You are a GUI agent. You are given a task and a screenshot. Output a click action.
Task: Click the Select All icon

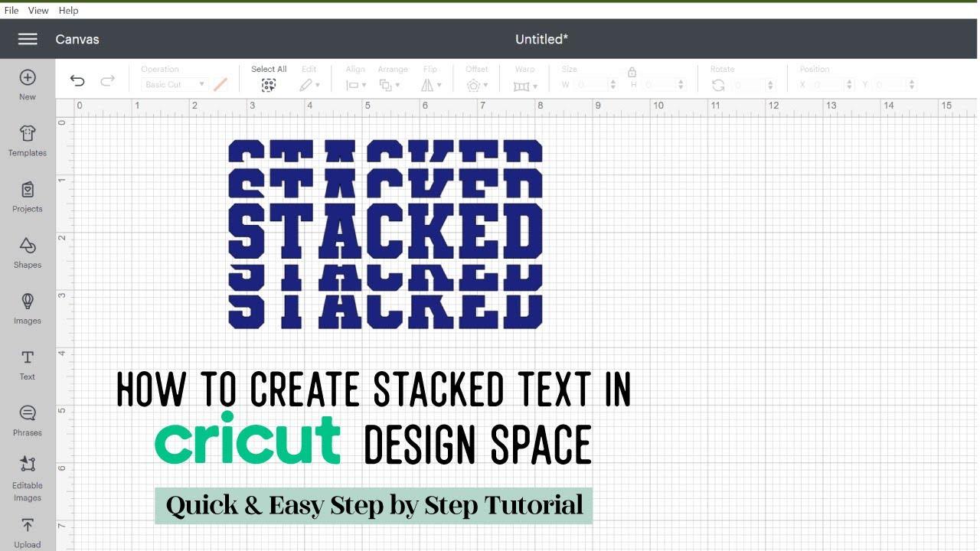pyautogui.click(x=269, y=85)
